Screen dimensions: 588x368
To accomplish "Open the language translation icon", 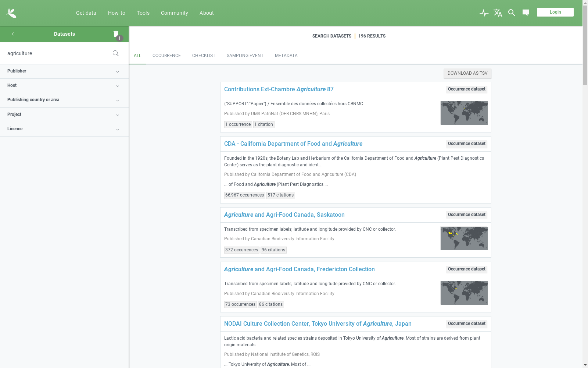I will tap(498, 13).
